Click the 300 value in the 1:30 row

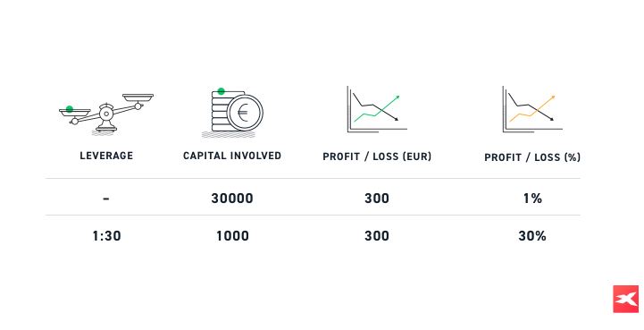point(377,236)
